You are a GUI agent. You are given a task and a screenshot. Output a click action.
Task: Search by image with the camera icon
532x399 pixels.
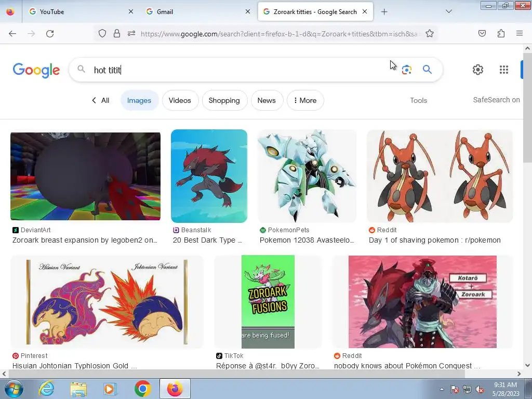[406, 70]
